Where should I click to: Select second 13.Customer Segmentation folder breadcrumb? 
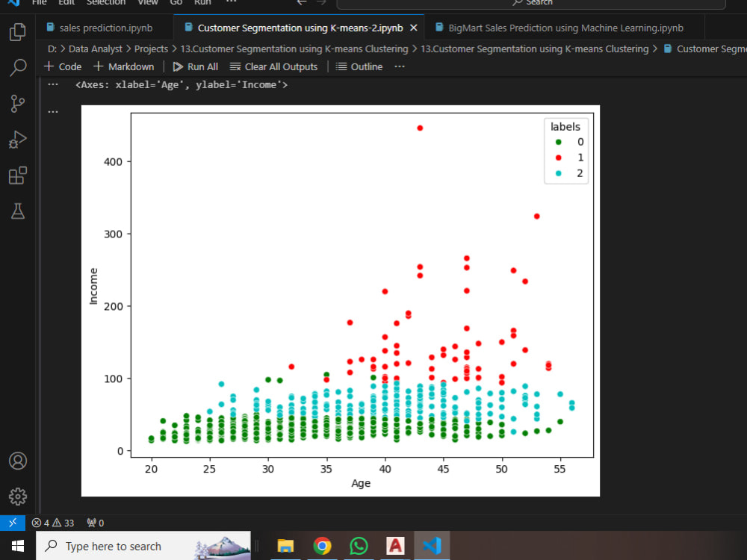tap(534, 49)
